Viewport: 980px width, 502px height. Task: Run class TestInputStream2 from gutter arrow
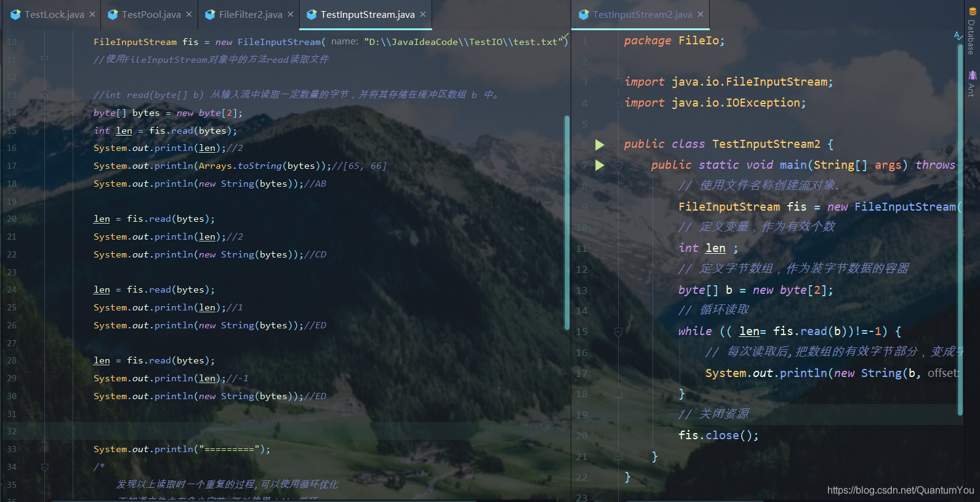pos(600,145)
